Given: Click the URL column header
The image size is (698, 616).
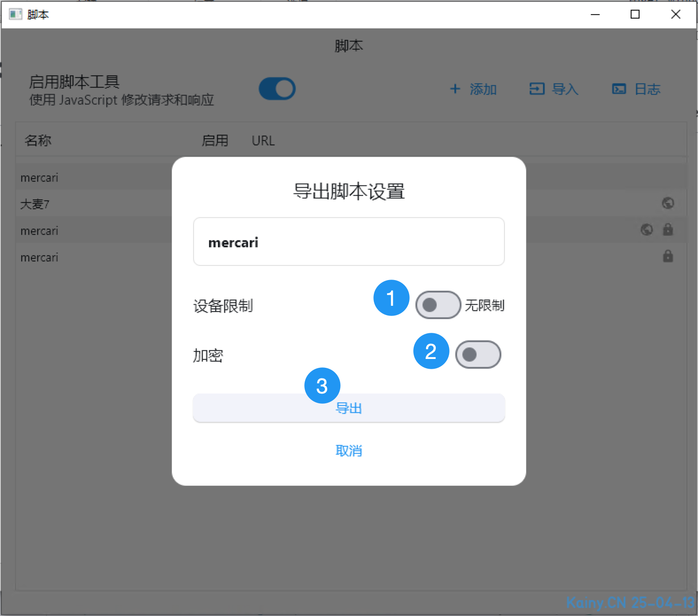Looking at the screenshot, I should [263, 141].
